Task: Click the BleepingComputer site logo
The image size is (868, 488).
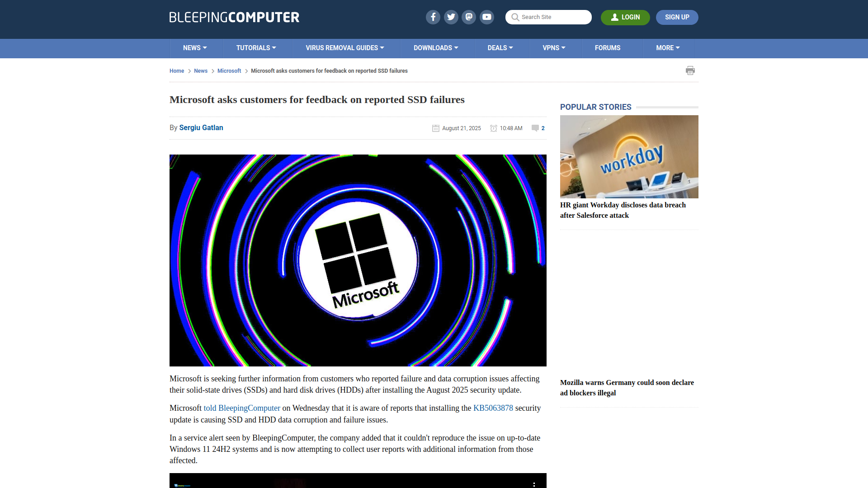Action: (234, 17)
